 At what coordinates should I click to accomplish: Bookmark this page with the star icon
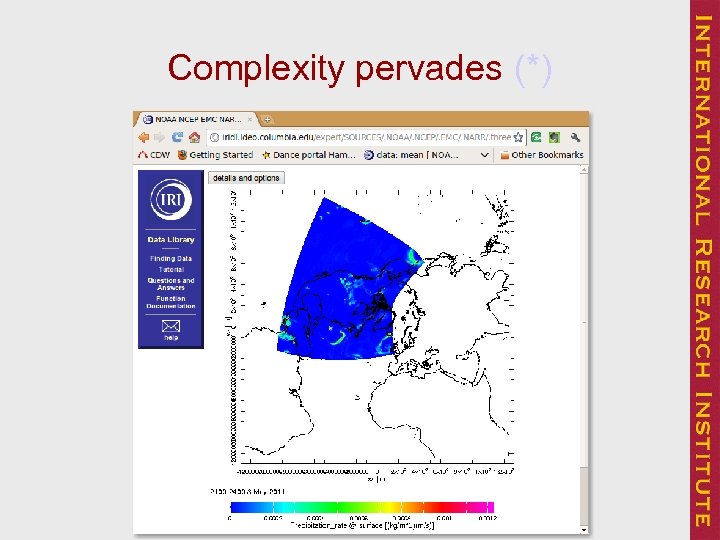click(518, 137)
